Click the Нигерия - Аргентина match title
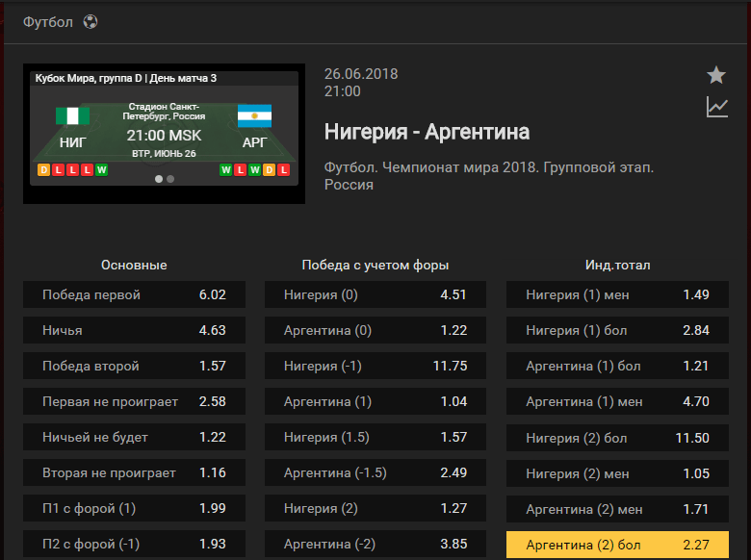Image resolution: width=751 pixels, height=560 pixels. (427, 132)
